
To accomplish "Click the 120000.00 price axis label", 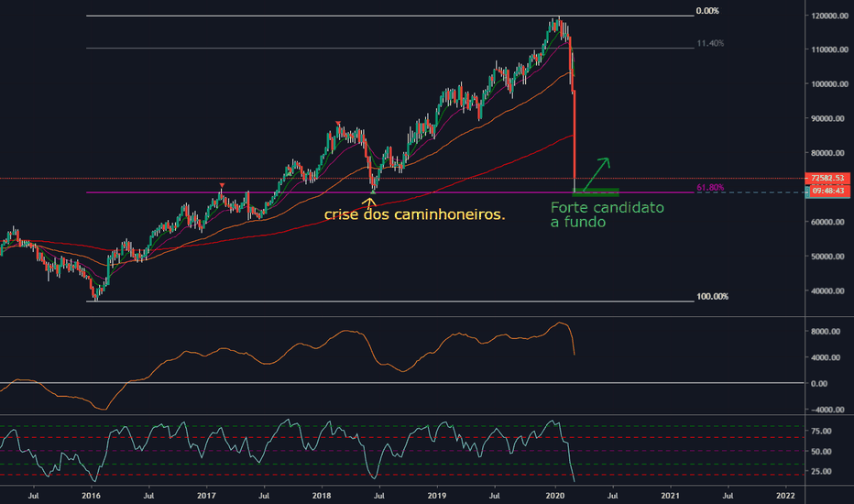I will click(829, 16).
